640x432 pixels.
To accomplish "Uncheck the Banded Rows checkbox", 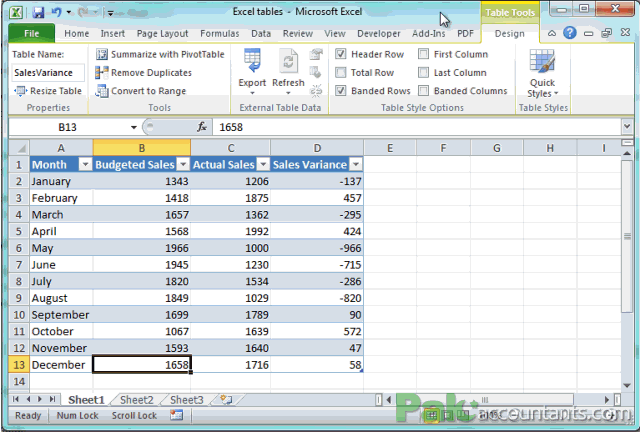I will [x=340, y=90].
